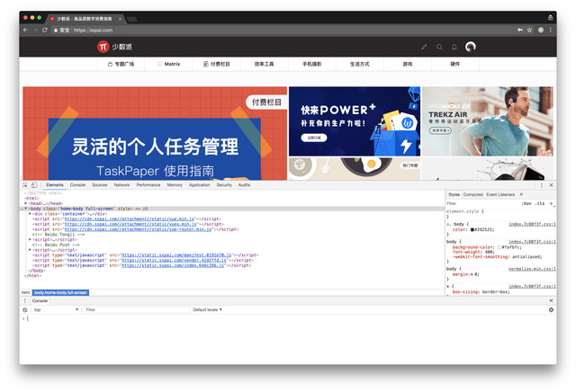This screenshot has height=392, width=576.
Task: Open the Event Listeners tab
Action: point(500,194)
